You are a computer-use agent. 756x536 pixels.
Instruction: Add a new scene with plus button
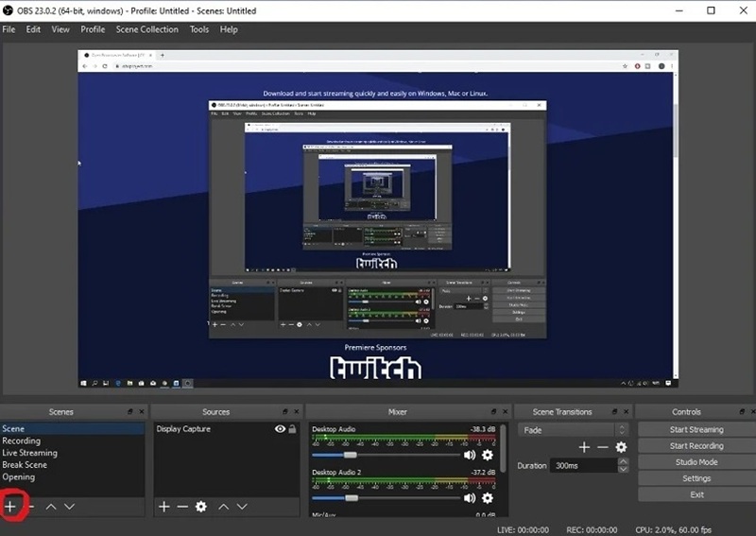pos(10,507)
